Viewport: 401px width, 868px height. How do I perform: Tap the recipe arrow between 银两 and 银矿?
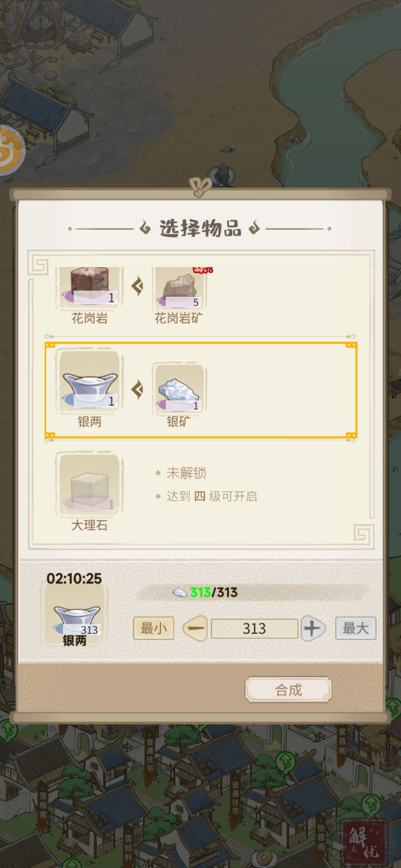coord(137,389)
